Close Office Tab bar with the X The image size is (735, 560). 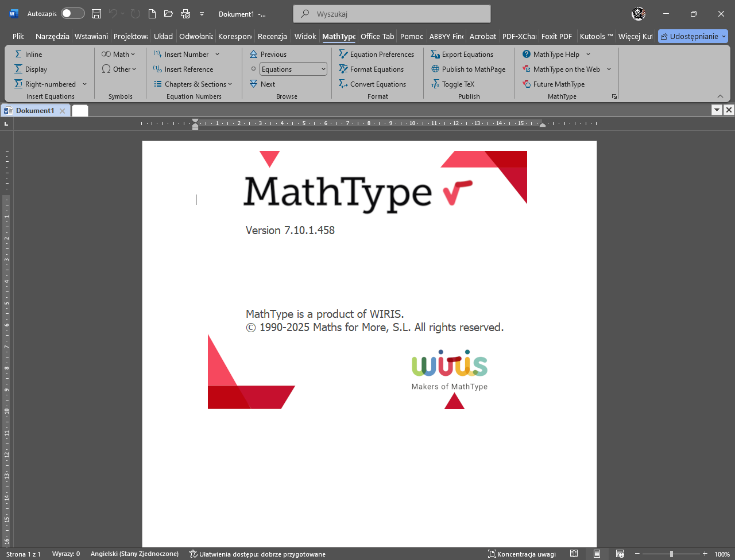pos(729,110)
